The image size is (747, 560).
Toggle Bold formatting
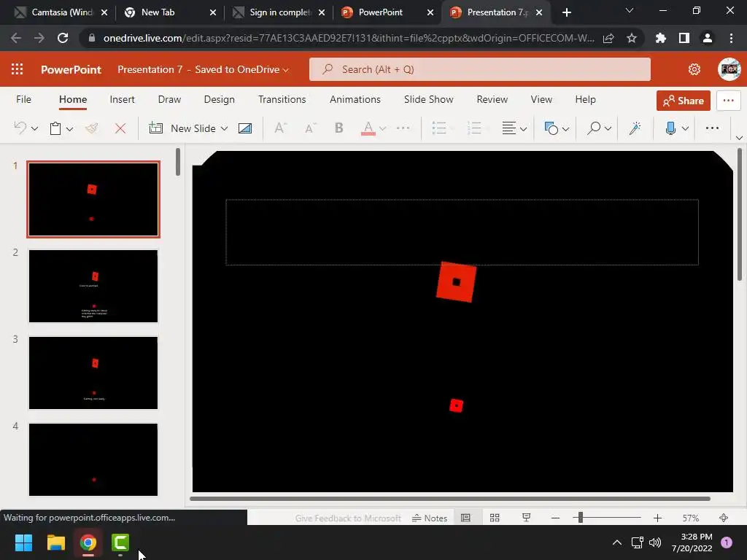tap(338, 128)
